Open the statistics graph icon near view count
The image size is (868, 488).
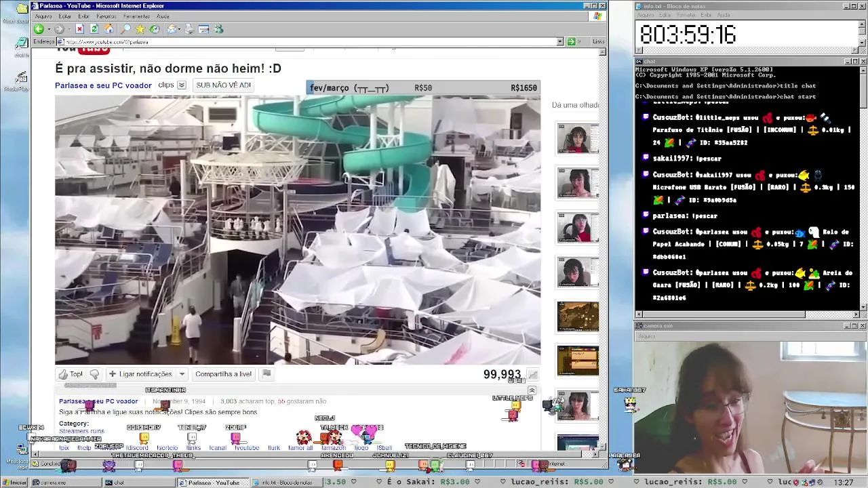[x=533, y=374]
